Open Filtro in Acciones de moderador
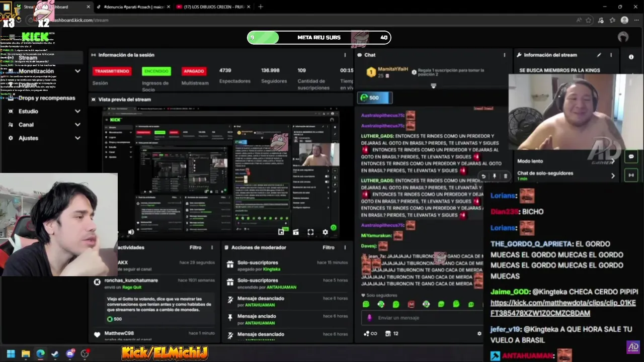Viewport: 644px width, 362px height. point(329,247)
